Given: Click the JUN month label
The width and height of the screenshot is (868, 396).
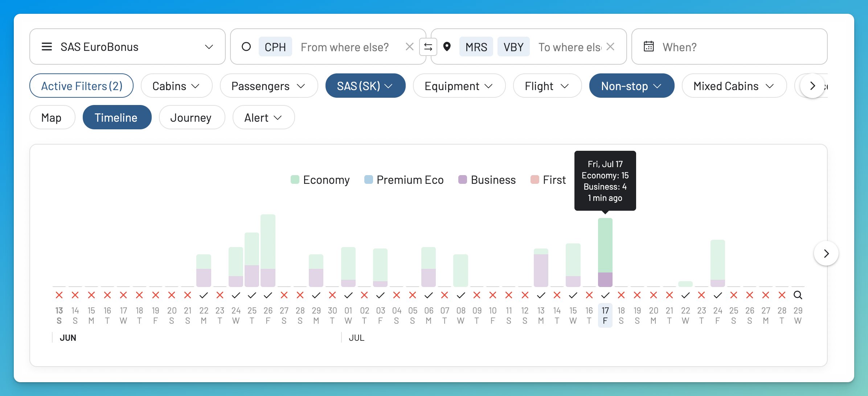Looking at the screenshot, I should point(68,338).
